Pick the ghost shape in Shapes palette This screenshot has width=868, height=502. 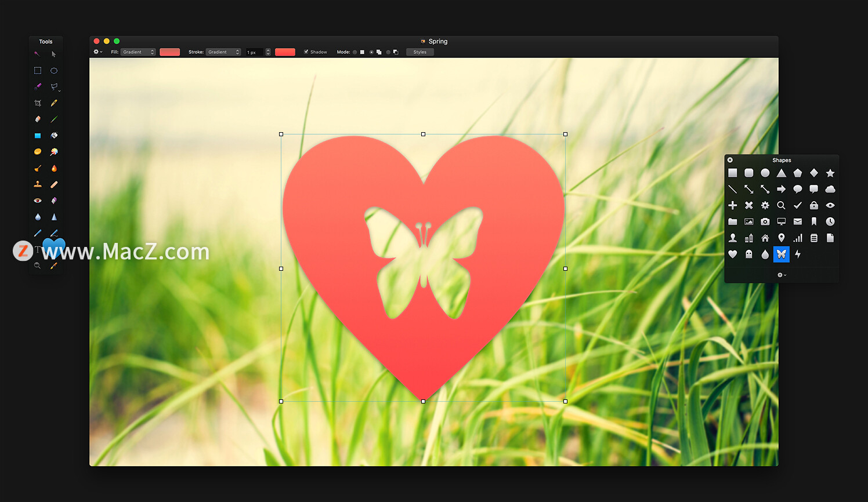click(749, 254)
